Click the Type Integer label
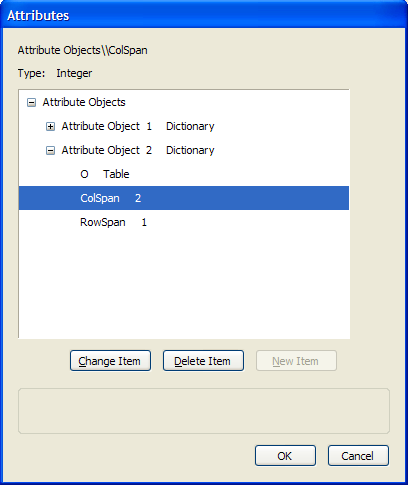The height and width of the screenshot is (486, 408). pyautogui.click(x=55, y=73)
